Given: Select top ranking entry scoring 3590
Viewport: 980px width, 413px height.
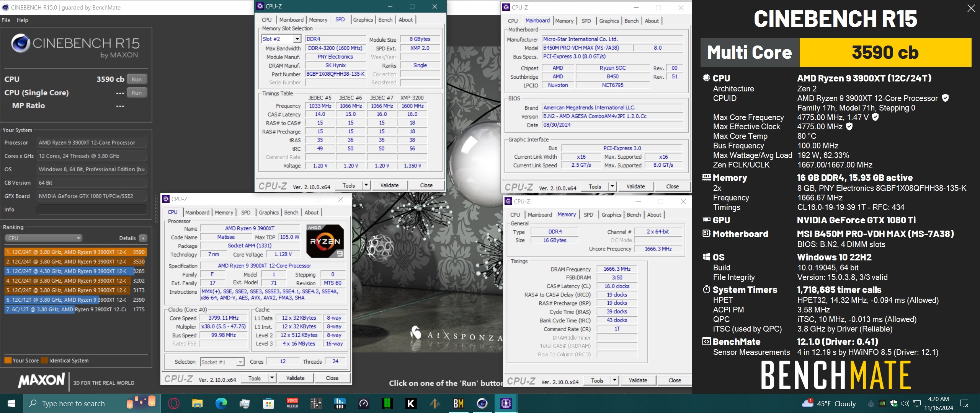Looking at the screenshot, I should [x=75, y=252].
